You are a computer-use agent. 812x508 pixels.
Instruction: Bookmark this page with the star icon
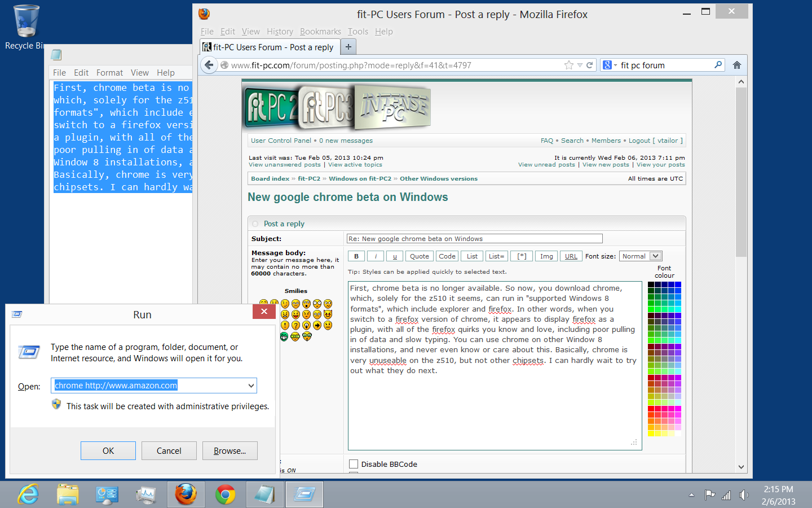(569, 65)
